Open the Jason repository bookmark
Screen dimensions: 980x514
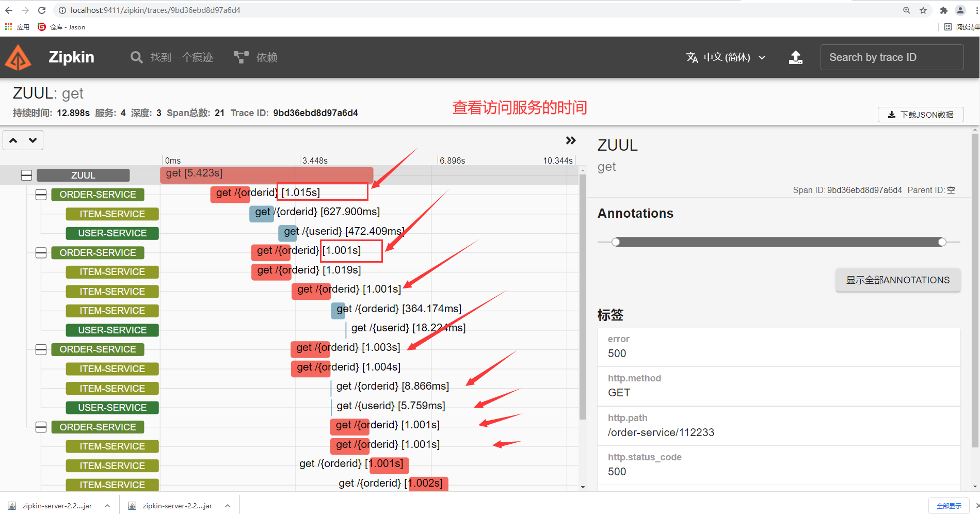click(x=61, y=27)
